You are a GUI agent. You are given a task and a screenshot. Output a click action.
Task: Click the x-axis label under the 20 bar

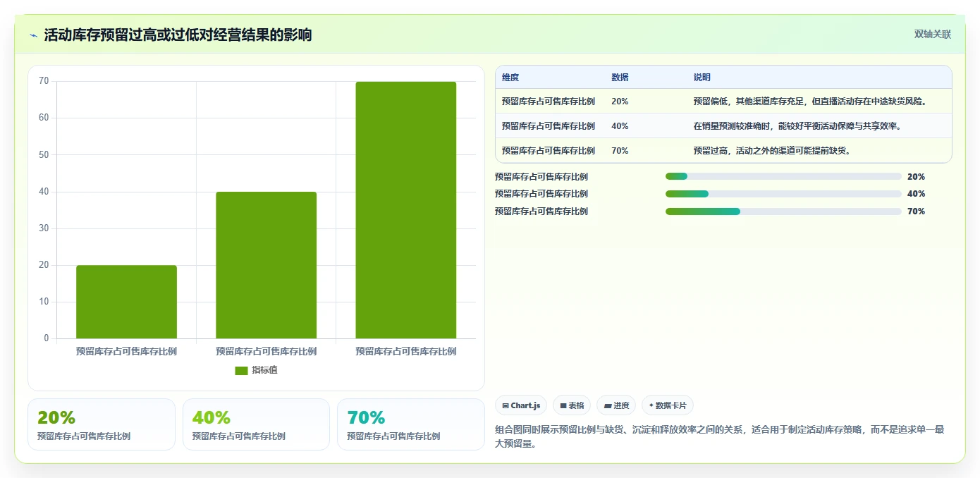click(x=126, y=351)
